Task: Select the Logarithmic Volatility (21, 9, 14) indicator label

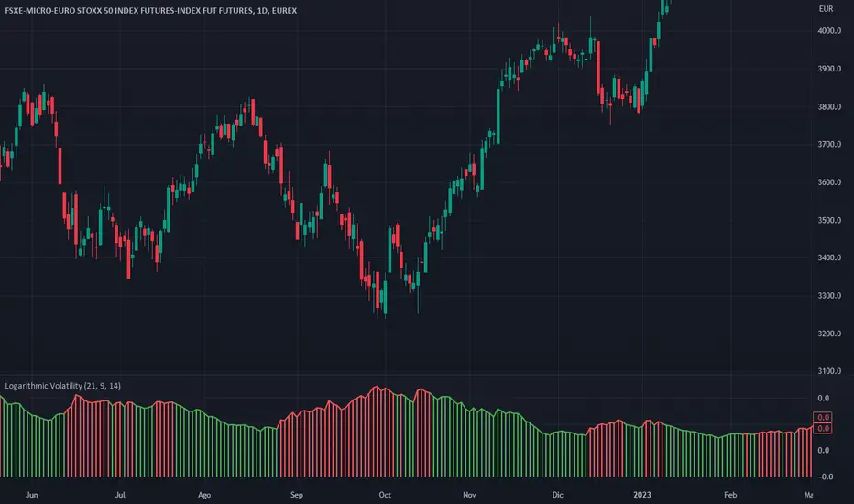Action: 63,386
